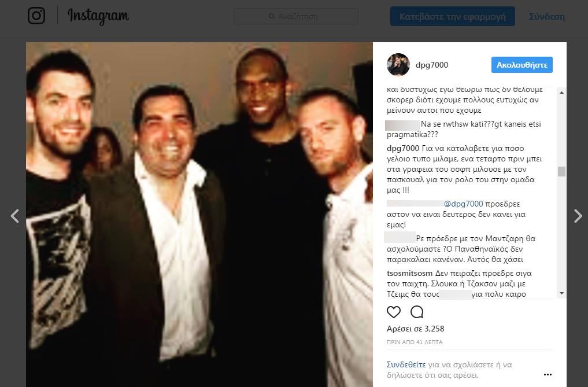Click the comments scrollbar down arrow
588x387 pixels.
click(x=561, y=293)
